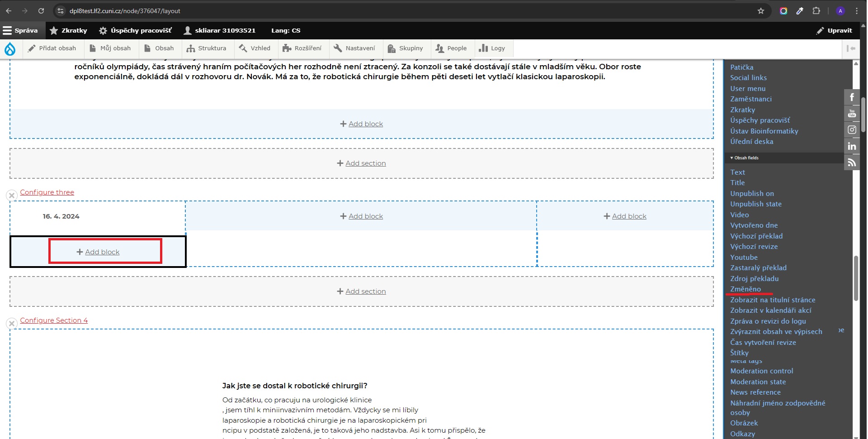Select Vytvořeno dne field link
868x439 pixels.
pos(754,225)
